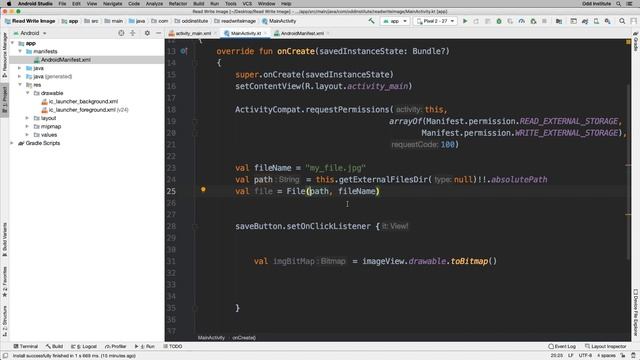This screenshot has width=640, height=360.
Task: Open Project panel settings gear
Action: click(147, 33)
